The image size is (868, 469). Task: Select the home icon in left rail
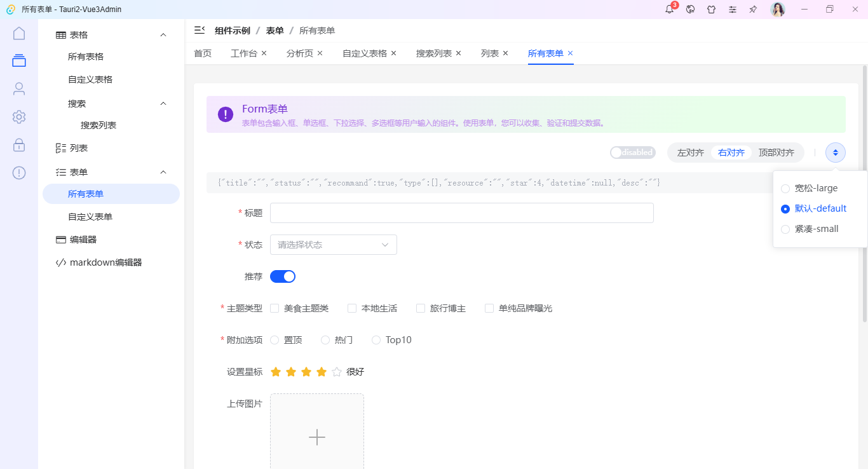(18, 32)
